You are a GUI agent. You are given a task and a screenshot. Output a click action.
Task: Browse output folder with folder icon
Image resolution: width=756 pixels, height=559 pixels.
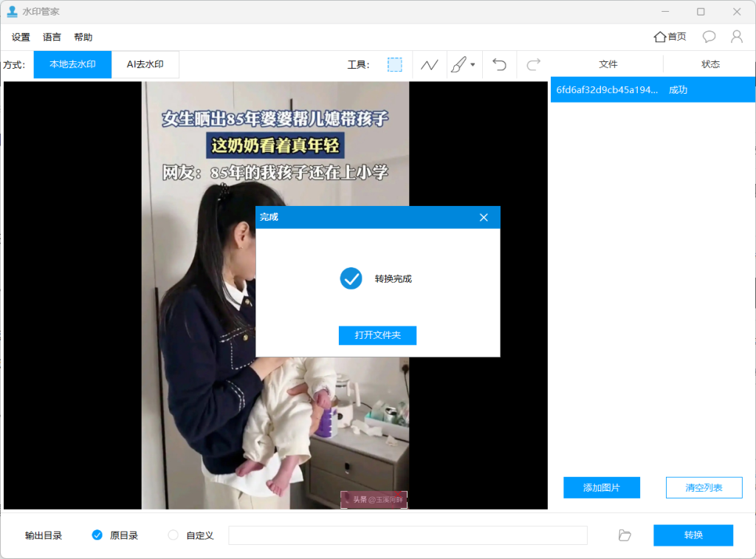pyautogui.click(x=625, y=535)
